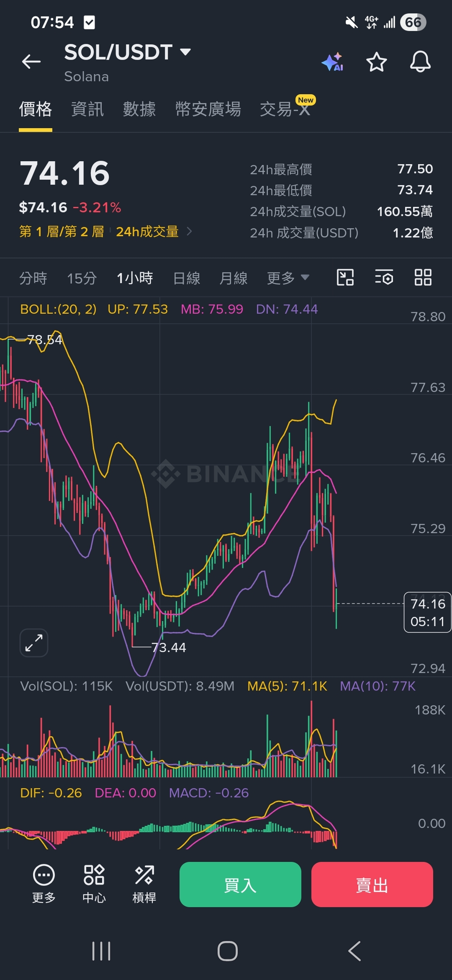Tap the DIF: -0.26 MACD label

(51, 793)
